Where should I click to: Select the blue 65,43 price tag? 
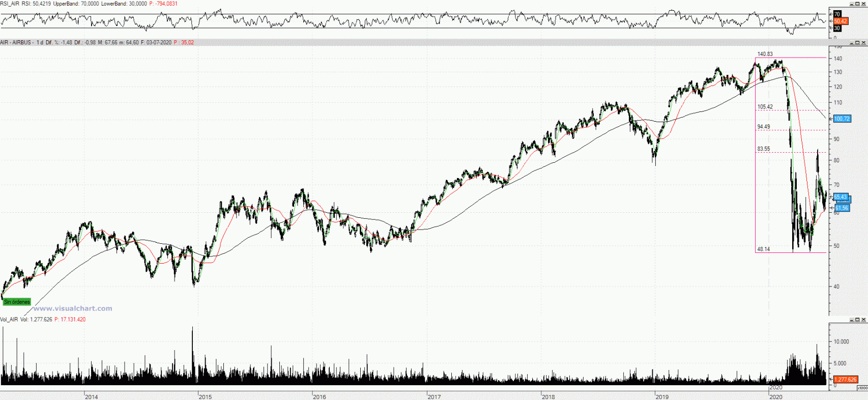click(x=841, y=197)
